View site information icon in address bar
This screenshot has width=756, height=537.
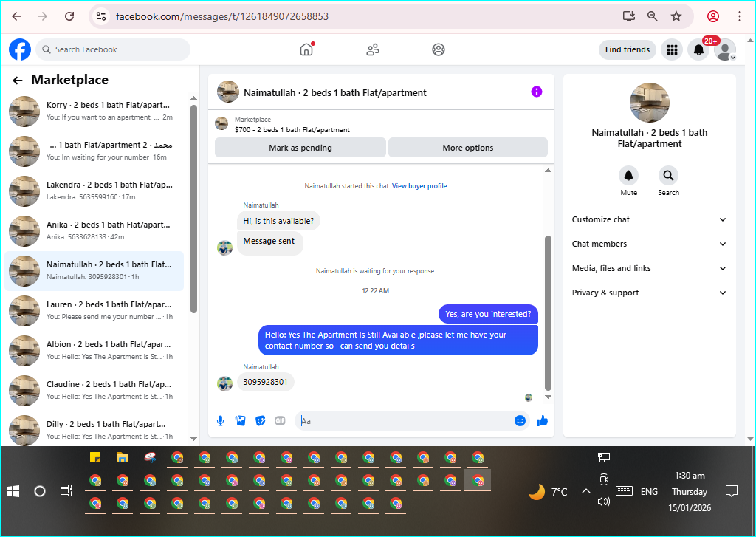tap(100, 16)
